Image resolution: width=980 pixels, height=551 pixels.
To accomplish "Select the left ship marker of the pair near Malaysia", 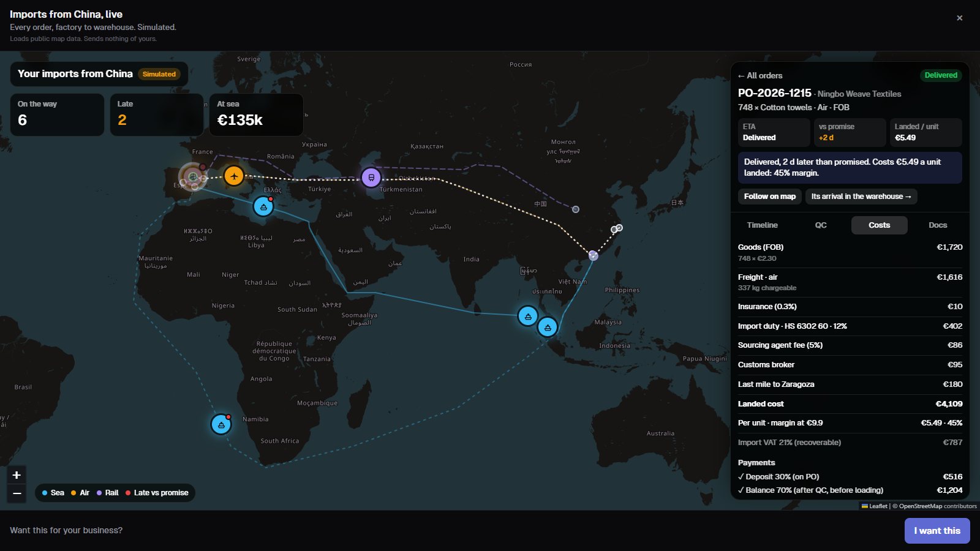I will click(x=528, y=316).
